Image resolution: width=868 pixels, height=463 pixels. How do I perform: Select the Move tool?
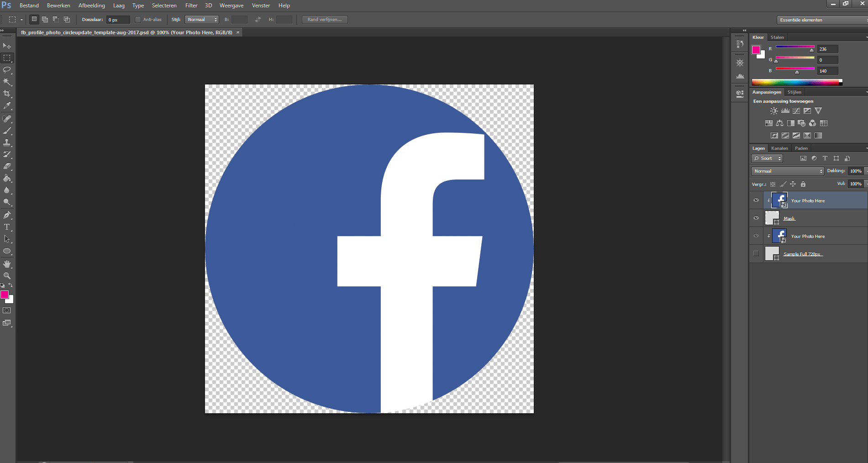click(x=7, y=46)
